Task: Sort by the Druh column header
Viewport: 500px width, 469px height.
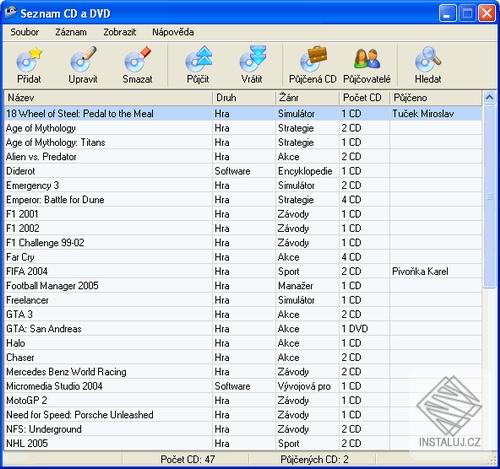Action: [x=244, y=98]
